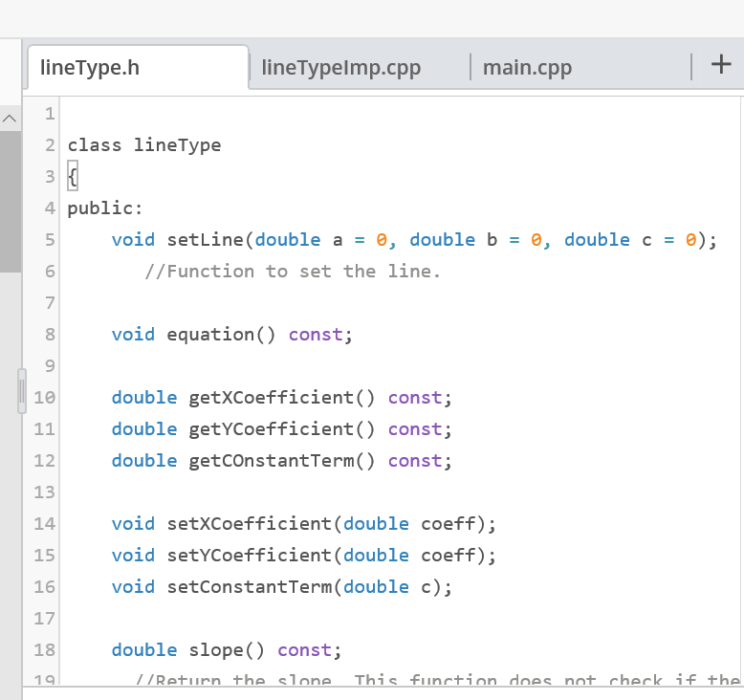Click 'getYCoefficient()' on line 11
This screenshot has width=744, height=700.
pyautogui.click(x=282, y=429)
